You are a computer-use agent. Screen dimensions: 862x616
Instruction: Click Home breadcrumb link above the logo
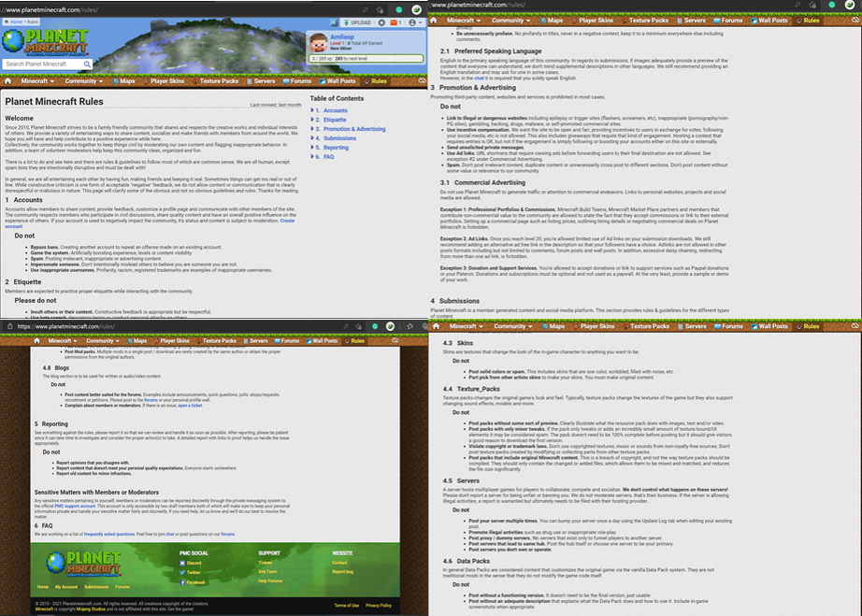click(16, 22)
